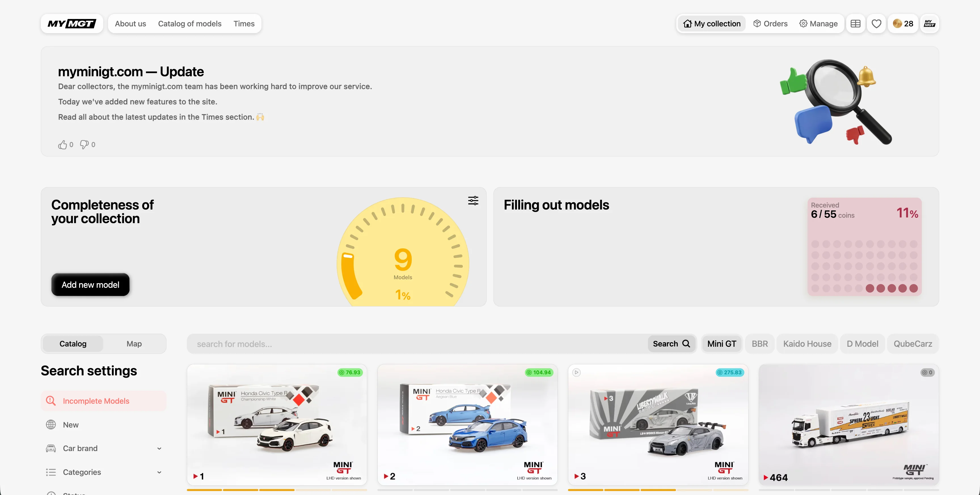The width and height of the screenshot is (980, 495).
Task: Select the Kaido House brand filter
Action: 807,344
